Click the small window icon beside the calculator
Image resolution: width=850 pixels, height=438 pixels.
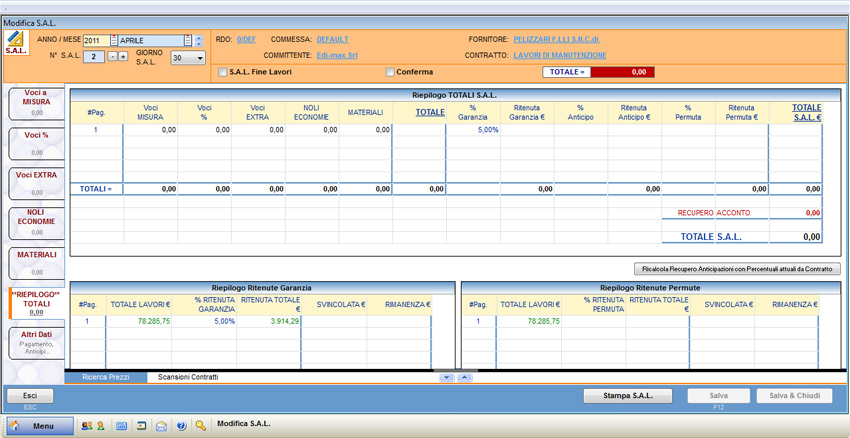(x=141, y=426)
